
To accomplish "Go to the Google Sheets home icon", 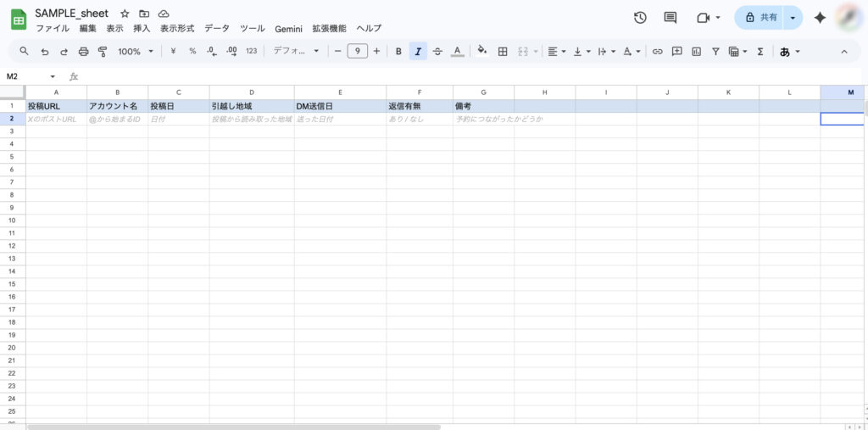I will [19, 20].
